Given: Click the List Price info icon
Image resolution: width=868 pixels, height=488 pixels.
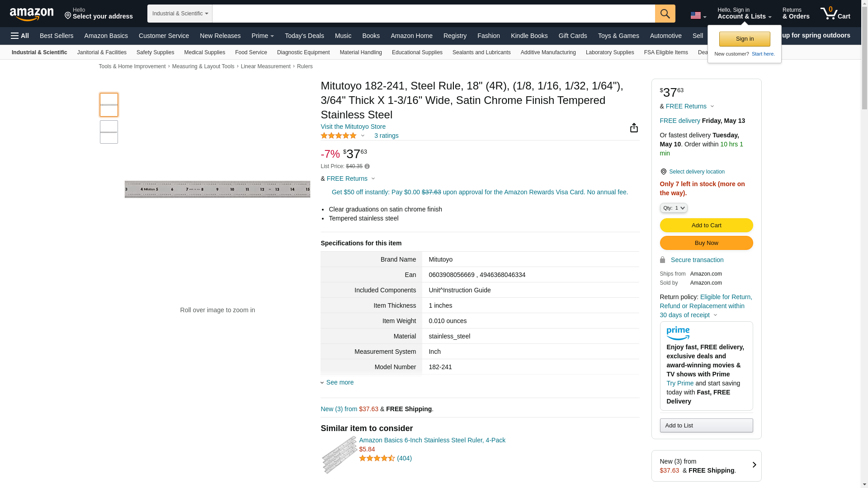Looking at the screenshot, I should [x=367, y=167].
